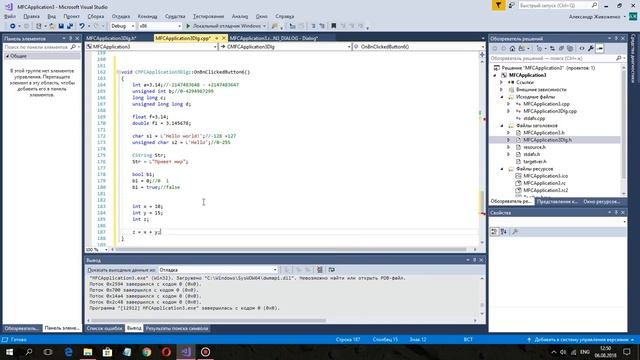This screenshot has width=640, height=360.
Task: Open the CMFCApplication3Dlg class dropdown
Action: click(x=285, y=47)
